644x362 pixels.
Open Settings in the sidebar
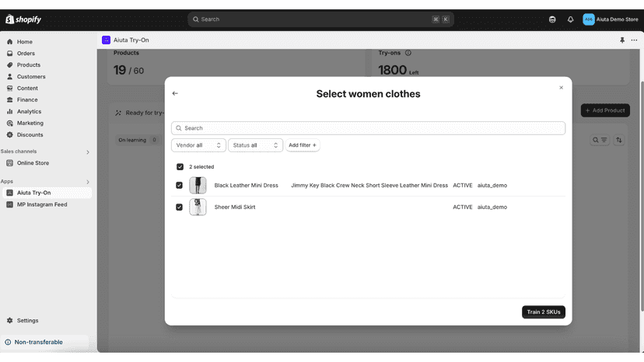point(27,321)
